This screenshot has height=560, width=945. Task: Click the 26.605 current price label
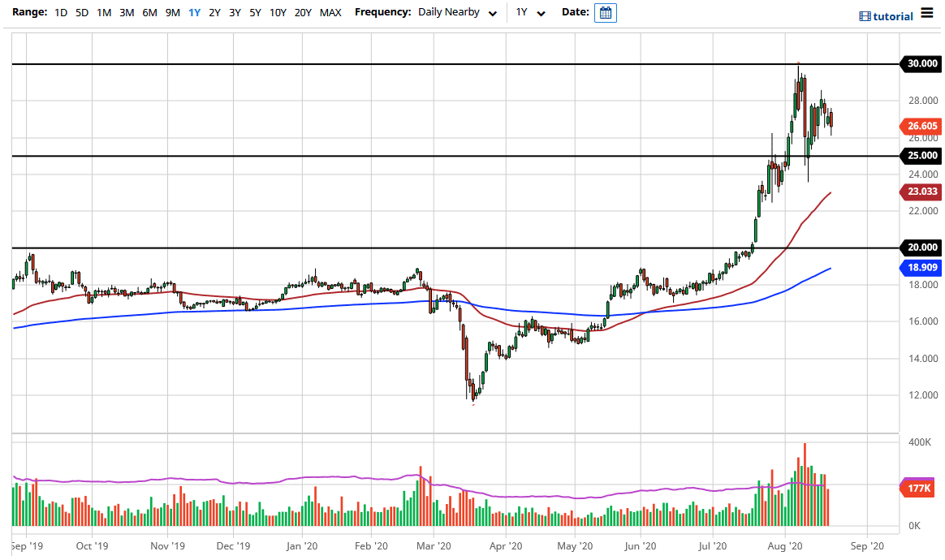point(919,127)
